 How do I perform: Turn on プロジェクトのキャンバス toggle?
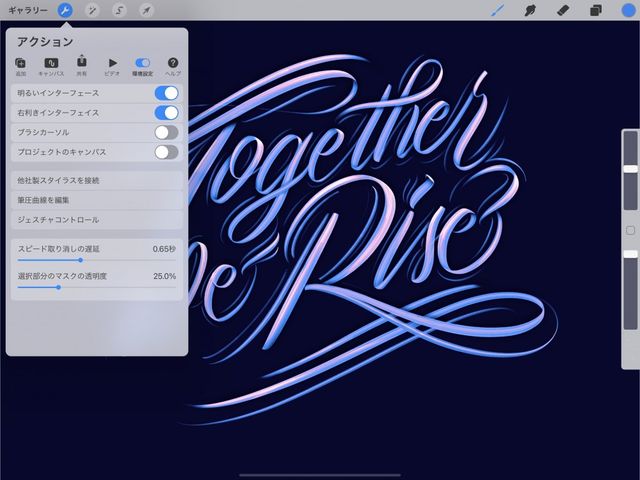(x=166, y=152)
